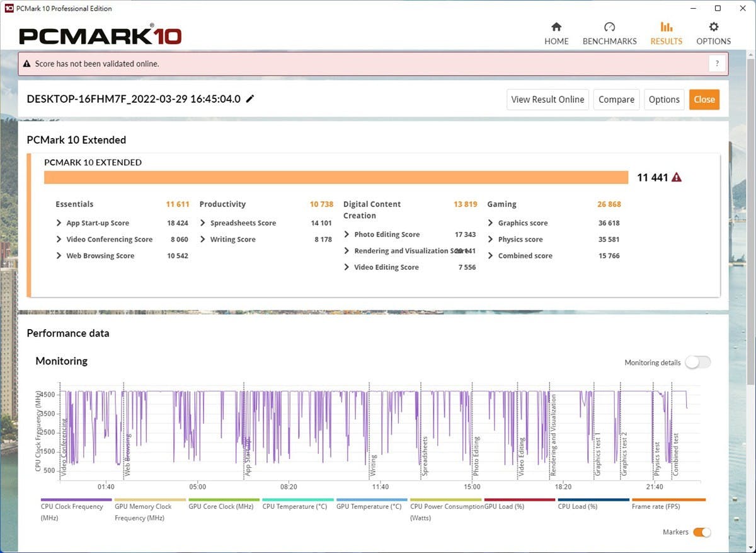Click the Spreadsheets chart marker
This screenshot has width=756, height=553.
pyautogui.click(x=425, y=456)
